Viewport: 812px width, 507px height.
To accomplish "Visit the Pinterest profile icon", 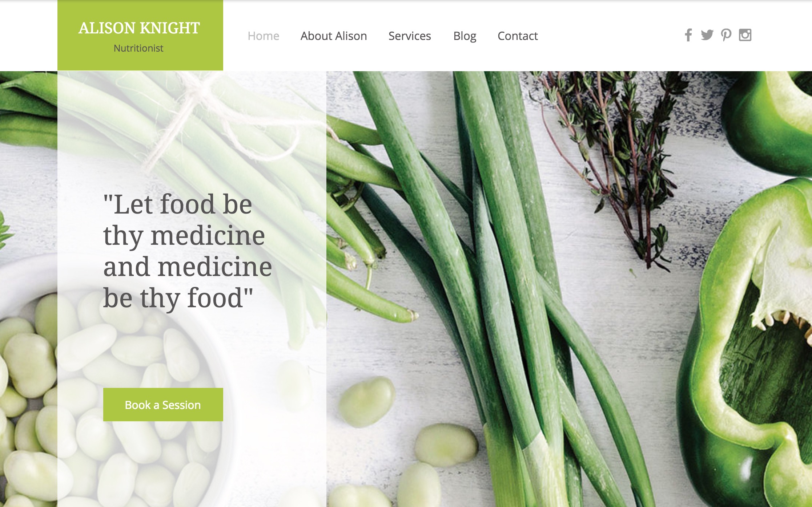I will coord(726,35).
